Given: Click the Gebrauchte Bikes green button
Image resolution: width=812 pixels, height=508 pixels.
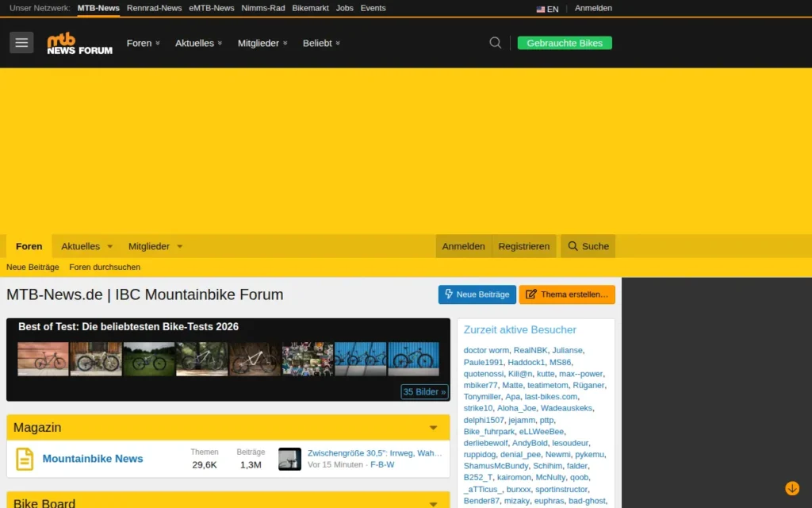Looking at the screenshot, I should (x=565, y=43).
